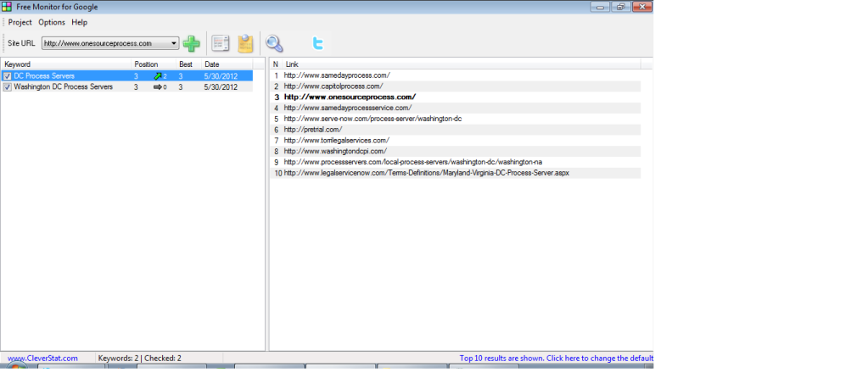The width and height of the screenshot is (868, 378).
Task: Click the 5/30/2012 date in DC Process Servers row
Action: [x=221, y=76]
